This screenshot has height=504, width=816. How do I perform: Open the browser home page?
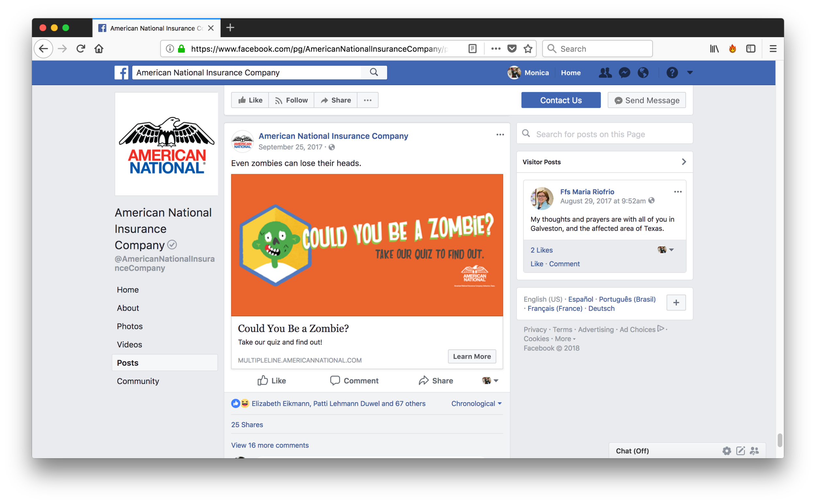pyautogui.click(x=99, y=49)
